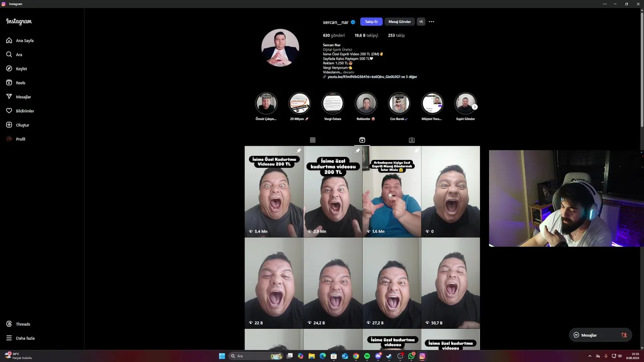Open the volume control in tray

click(620, 356)
